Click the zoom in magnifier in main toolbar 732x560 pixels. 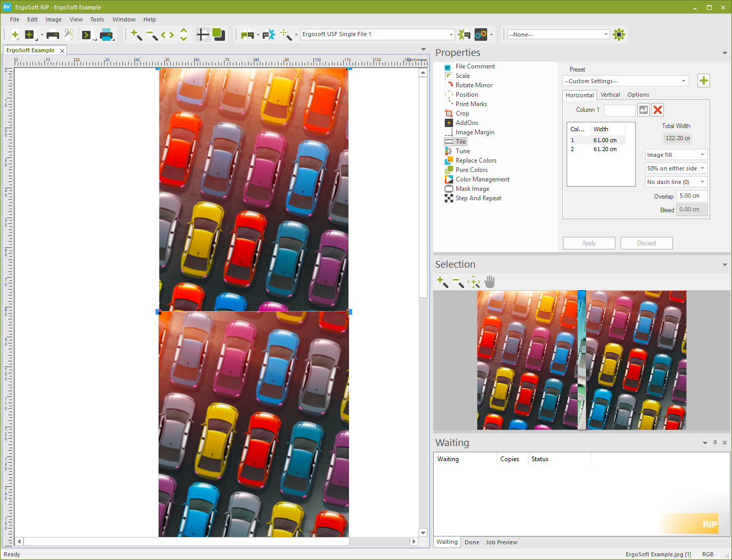tap(136, 35)
